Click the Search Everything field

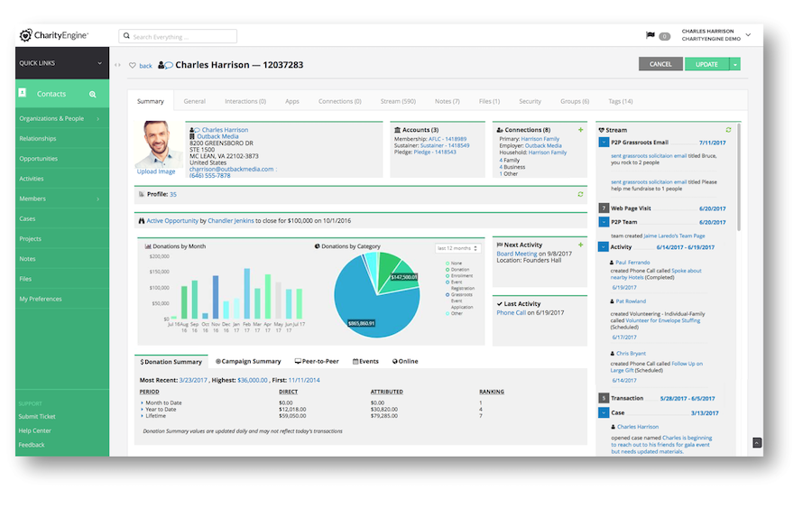pyautogui.click(x=178, y=36)
